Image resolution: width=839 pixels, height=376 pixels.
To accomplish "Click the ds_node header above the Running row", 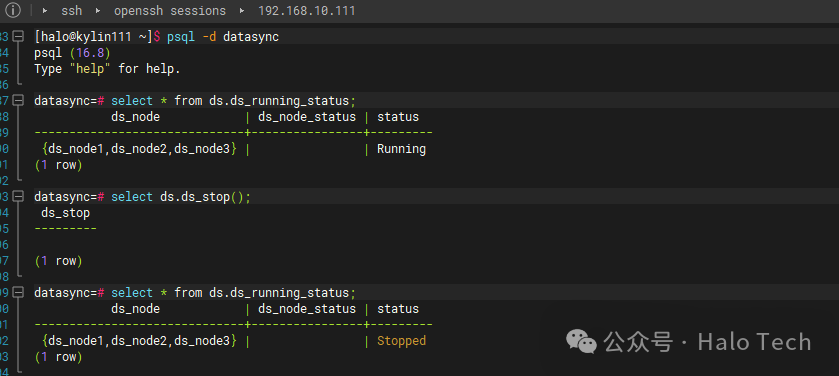I will pyautogui.click(x=135, y=117).
